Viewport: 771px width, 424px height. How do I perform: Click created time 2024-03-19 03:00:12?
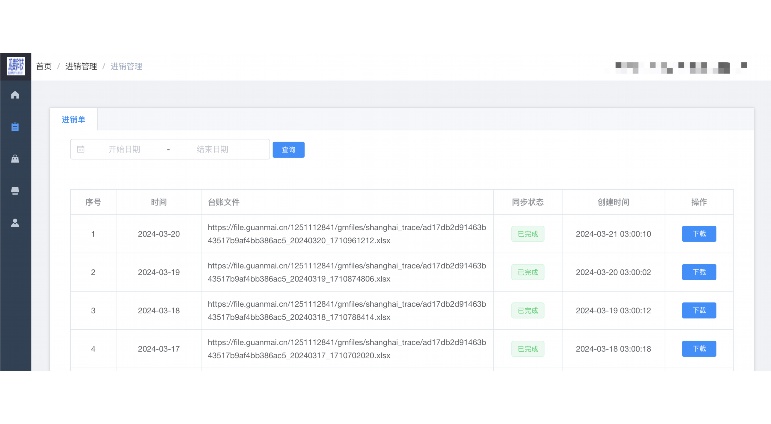point(613,310)
